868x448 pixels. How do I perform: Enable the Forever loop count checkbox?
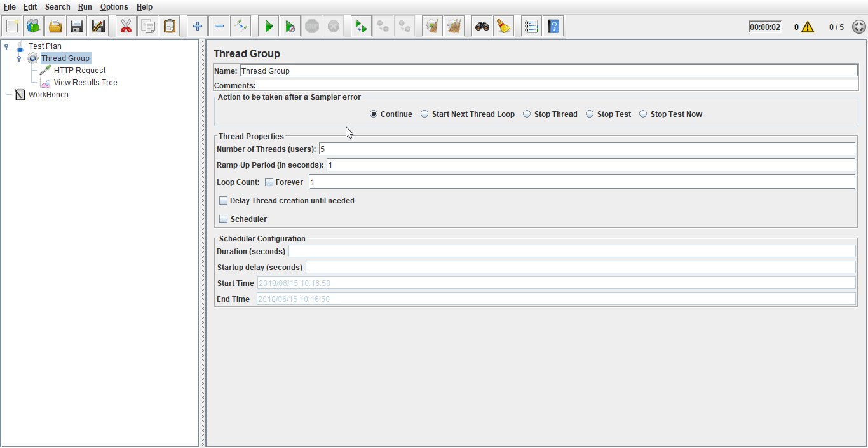(269, 182)
